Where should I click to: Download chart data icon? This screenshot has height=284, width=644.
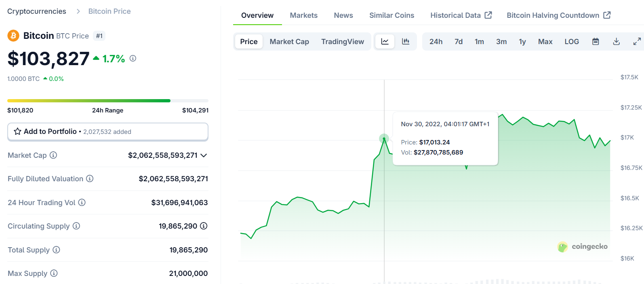[x=616, y=42]
